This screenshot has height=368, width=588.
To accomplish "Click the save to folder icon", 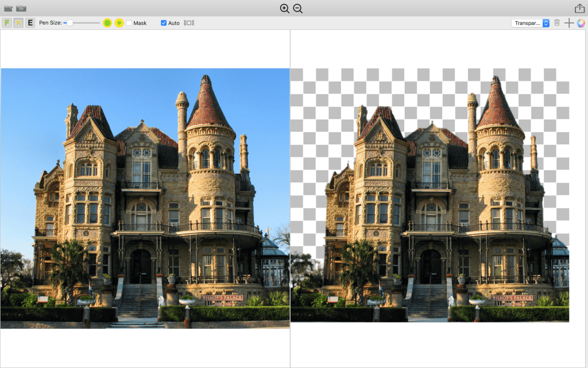I will [x=21, y=8].
